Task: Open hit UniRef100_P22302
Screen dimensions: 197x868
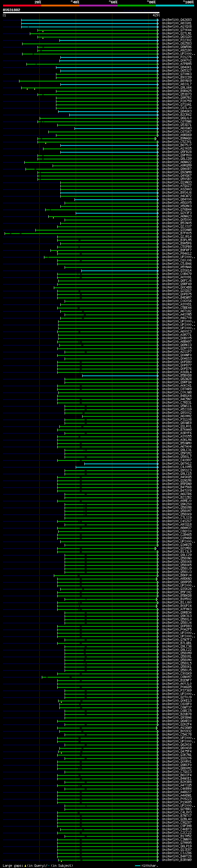Action: click(177, 40)
